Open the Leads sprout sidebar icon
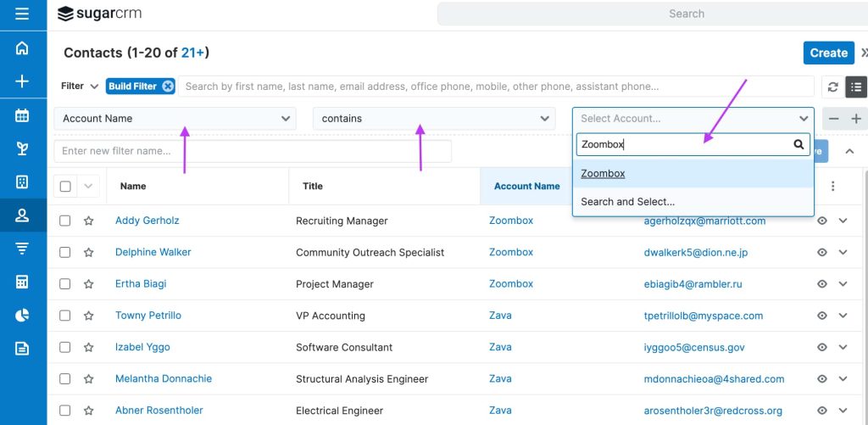 click(22, 148)
